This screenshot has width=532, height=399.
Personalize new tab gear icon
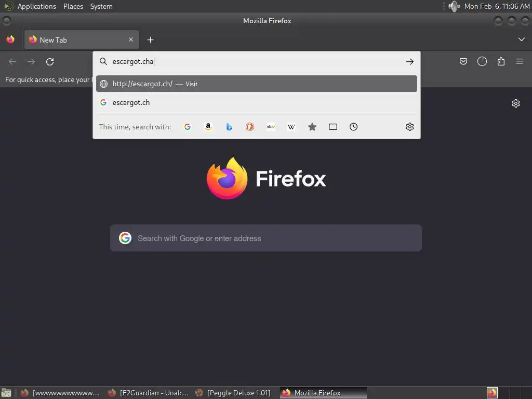[516, 103]
